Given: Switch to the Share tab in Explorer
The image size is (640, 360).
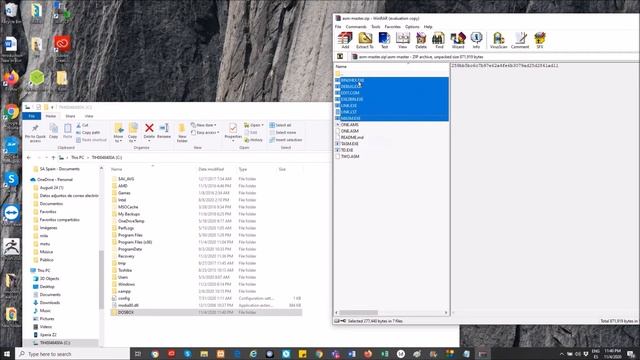Looking at the screenshot, I should [70, 116].
